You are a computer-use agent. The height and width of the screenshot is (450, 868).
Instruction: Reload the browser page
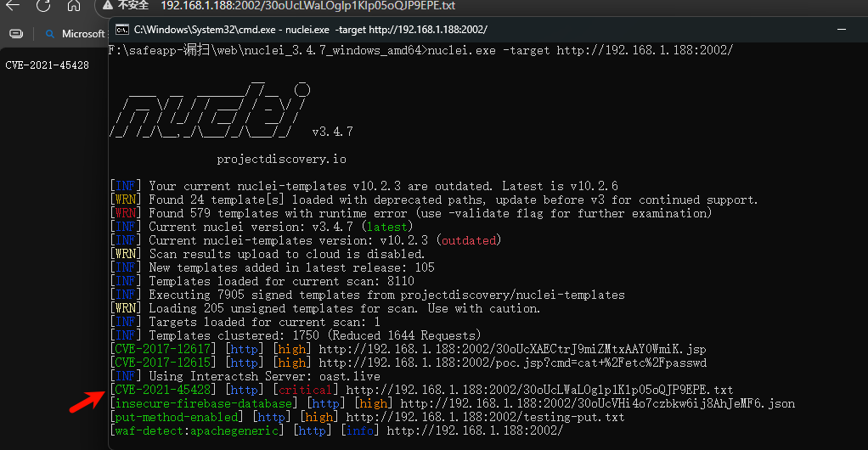coord(43,6)
